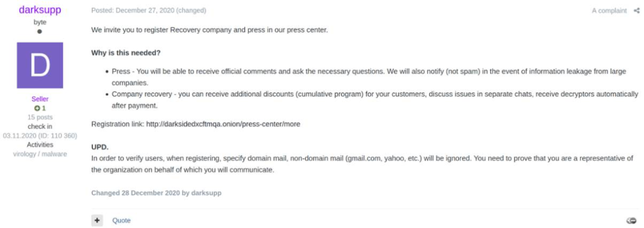
Task: Click the Seller group label
Action: pyautogui.click(x=40, y=99)
